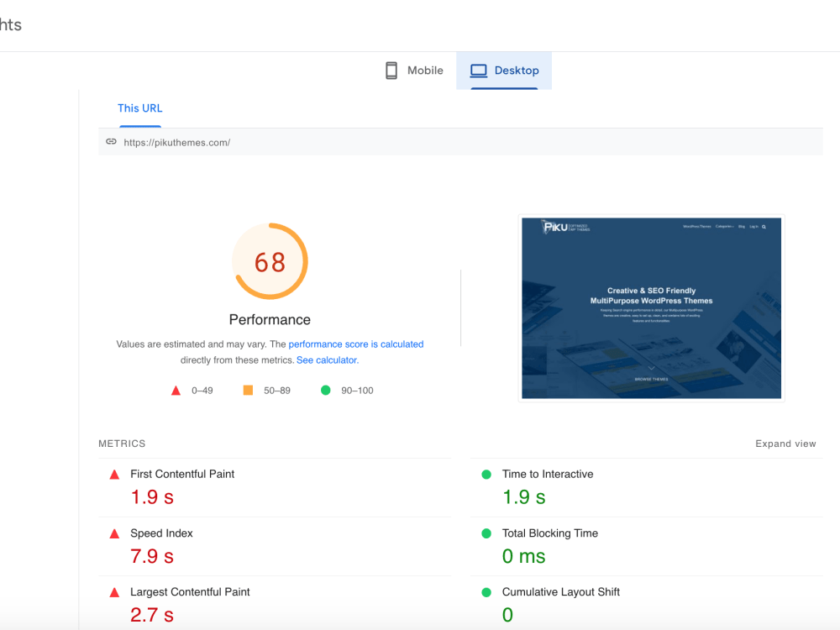
Task: Click the Time to Interactive label
Action: click(548, 474)
